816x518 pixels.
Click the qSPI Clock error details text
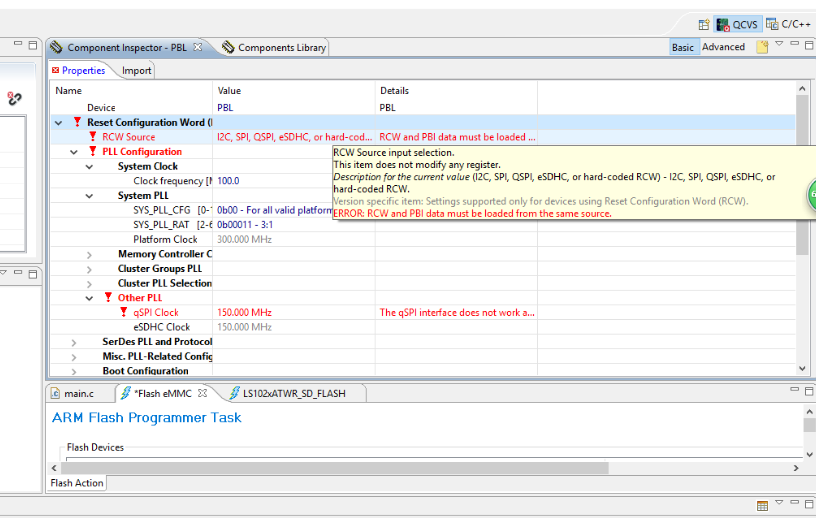coord(457,312)
